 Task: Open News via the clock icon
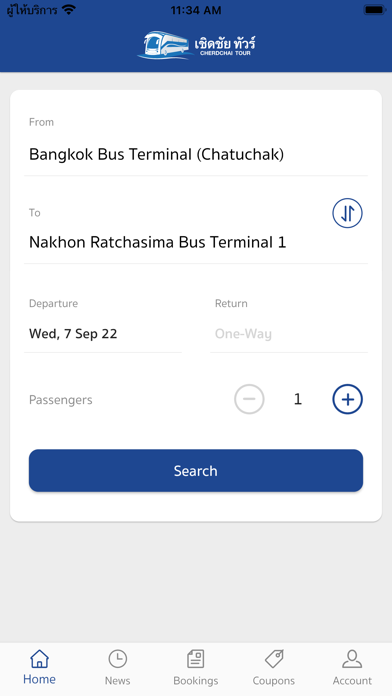[x=118, y=659]
